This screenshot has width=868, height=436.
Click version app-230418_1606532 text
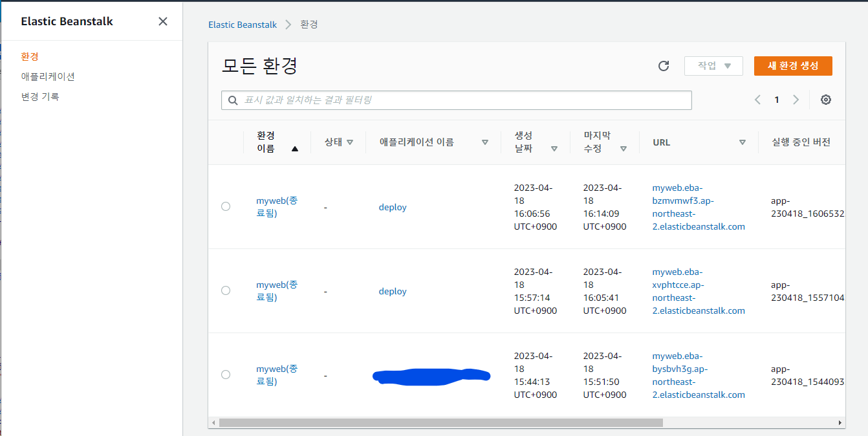807,207
